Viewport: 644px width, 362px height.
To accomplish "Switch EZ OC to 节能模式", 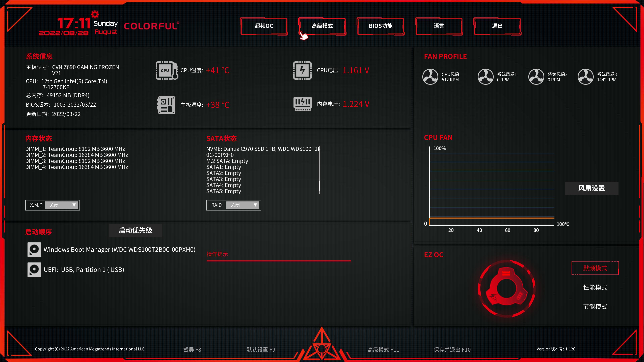I will 595,307.
